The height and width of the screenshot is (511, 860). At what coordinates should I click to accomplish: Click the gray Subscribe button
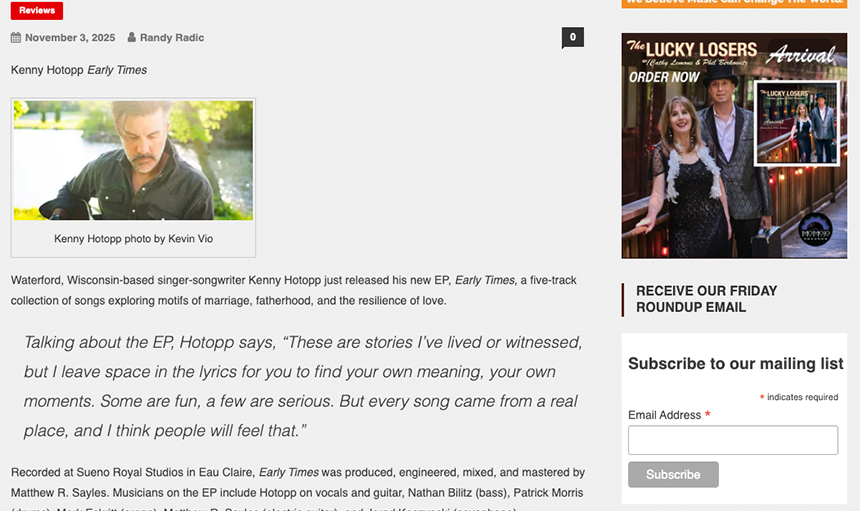[673, 474]
